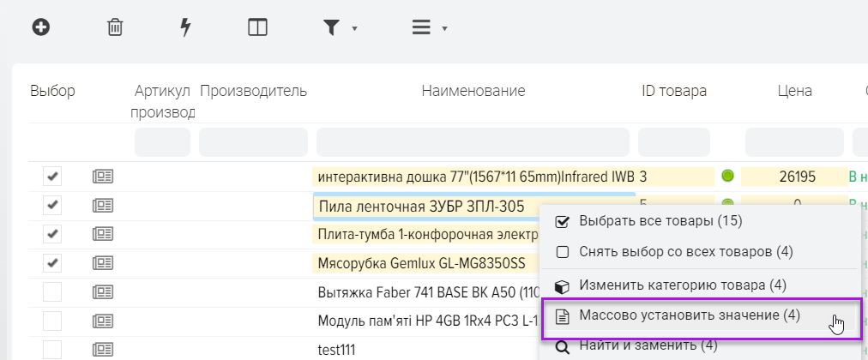This screenshot has width=868, height=360.
Task: Click Снять выбор со всех товаров
Action: click(685, 252)
